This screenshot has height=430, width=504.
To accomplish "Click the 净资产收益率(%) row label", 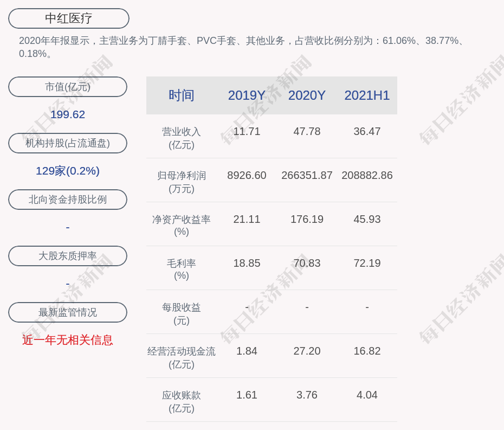I will click(x=182, y=226).
